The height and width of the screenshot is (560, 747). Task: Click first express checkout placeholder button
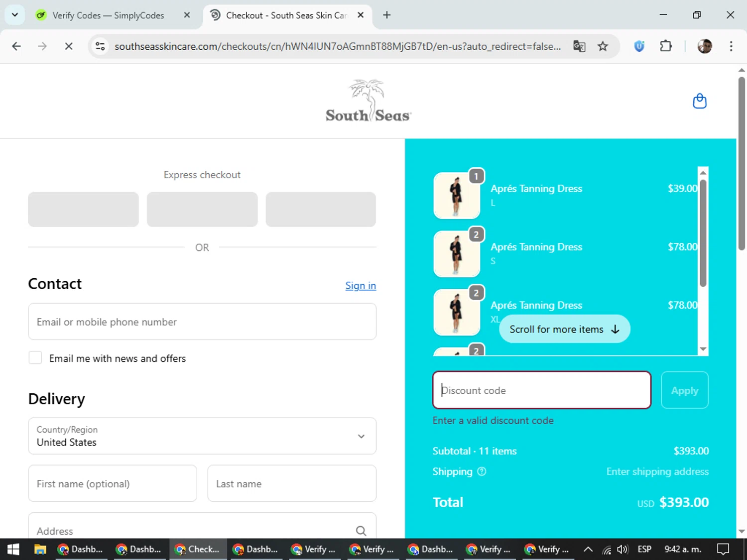click(x=83, y=210)
